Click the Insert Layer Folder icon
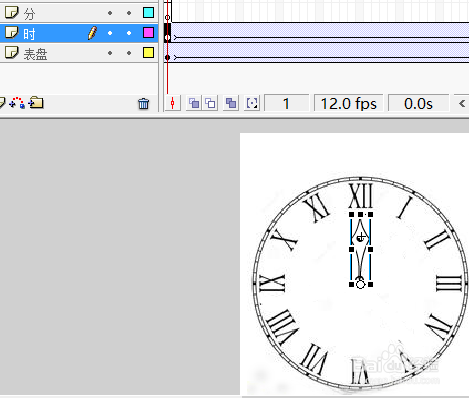Image resolution: width=469 pixels, height=398 pixels. click(x=36, y=103)
